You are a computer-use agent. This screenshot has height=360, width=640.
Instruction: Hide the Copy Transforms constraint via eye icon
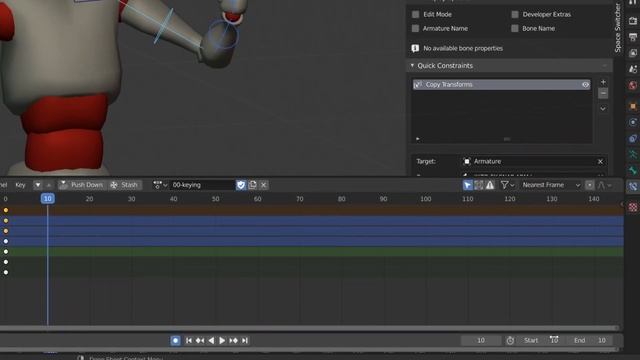point(585,85)
